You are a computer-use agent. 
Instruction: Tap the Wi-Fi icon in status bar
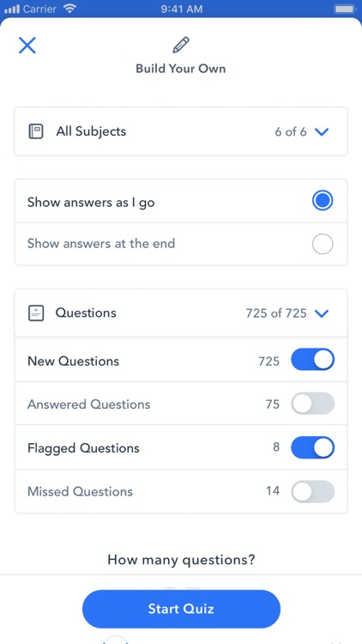70,9
